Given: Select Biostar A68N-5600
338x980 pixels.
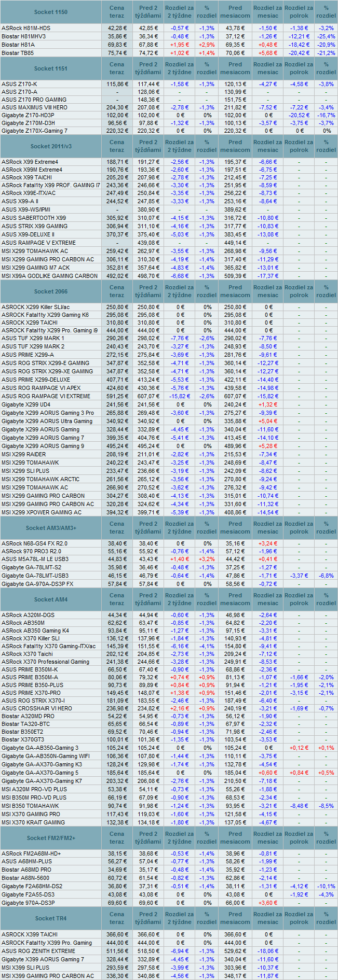Looking at the screenshot, I should click(x=25, y=878).
